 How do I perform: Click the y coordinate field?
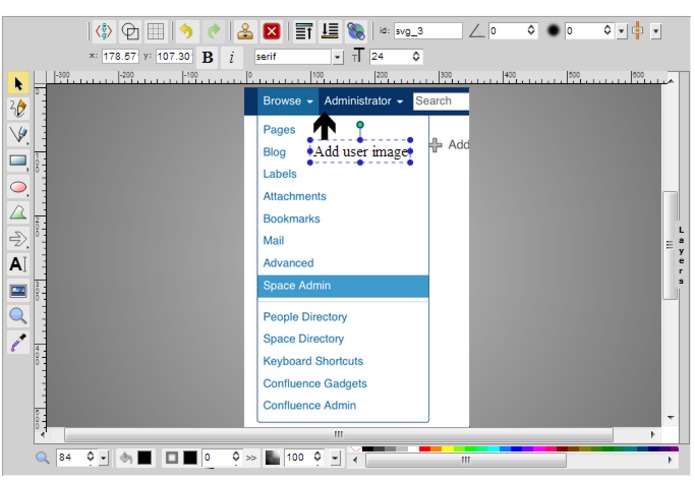[174, 56]
